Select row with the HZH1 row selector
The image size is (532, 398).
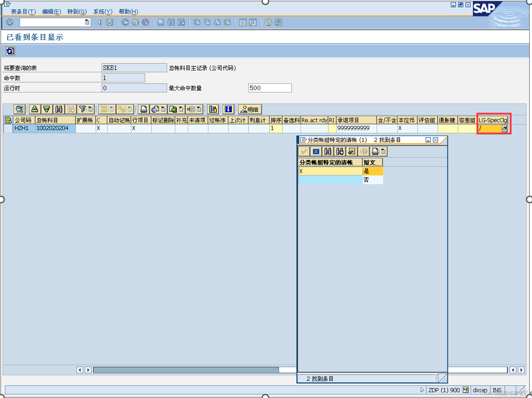pyautogui.click(x=8, y=128)
